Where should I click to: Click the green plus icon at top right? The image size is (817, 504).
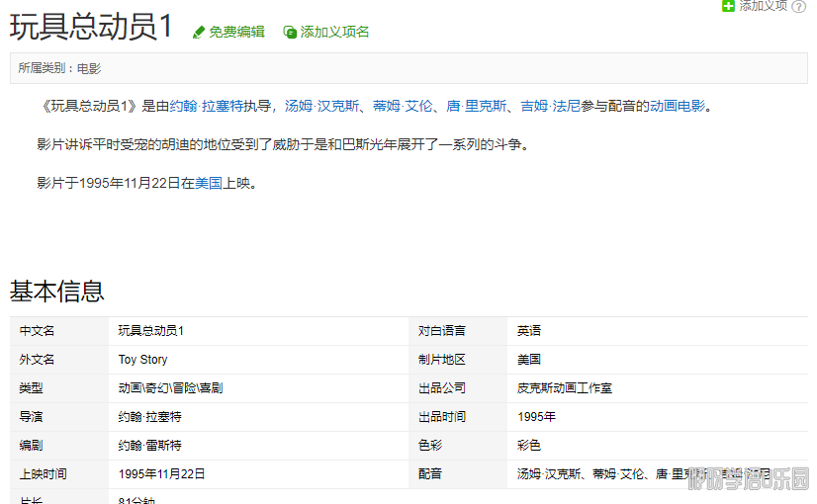[x=728, y=6]
